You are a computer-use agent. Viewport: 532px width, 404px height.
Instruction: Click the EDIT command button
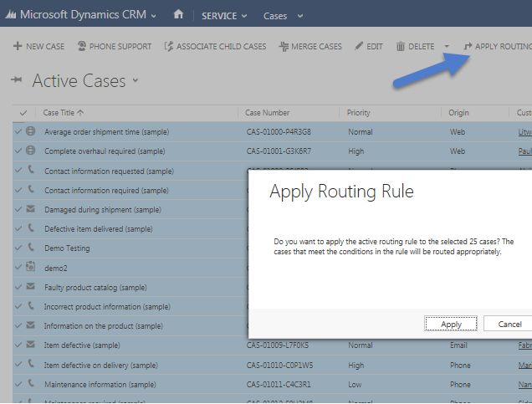click(368, 47)
